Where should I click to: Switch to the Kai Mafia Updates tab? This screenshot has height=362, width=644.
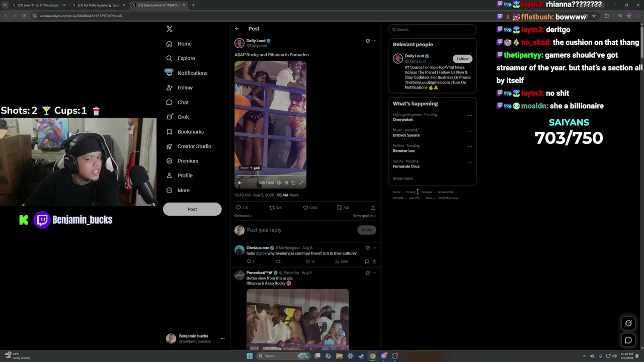pyautogui.click(x=99, y=5)
